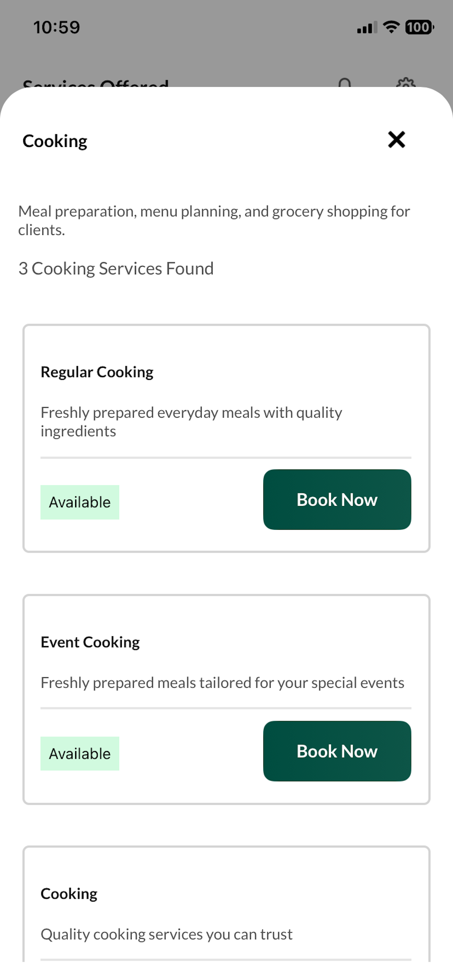Tap Available badge on Regular Cooking card
Viewport: 453px width, 980px height.
80,502
